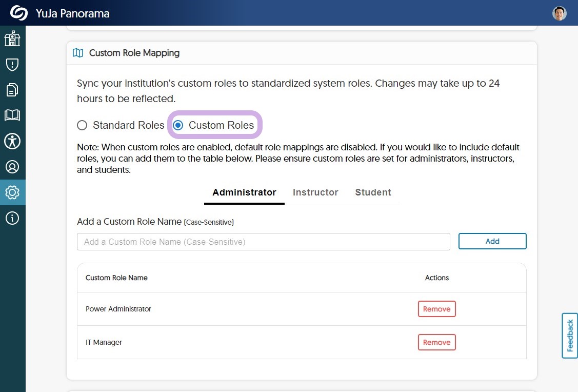Screen dimensions: 578x392
Task: Focus the Add a Custom Role Name field
Action: [264, 242]
